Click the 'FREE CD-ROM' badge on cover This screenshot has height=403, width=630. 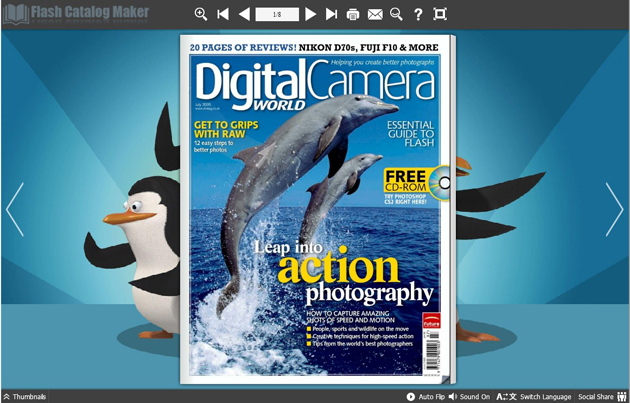click(x=416, y=183)
